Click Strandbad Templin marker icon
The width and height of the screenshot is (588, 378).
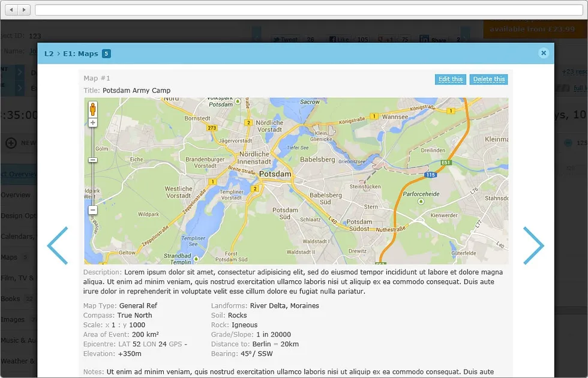pos(196,259)
